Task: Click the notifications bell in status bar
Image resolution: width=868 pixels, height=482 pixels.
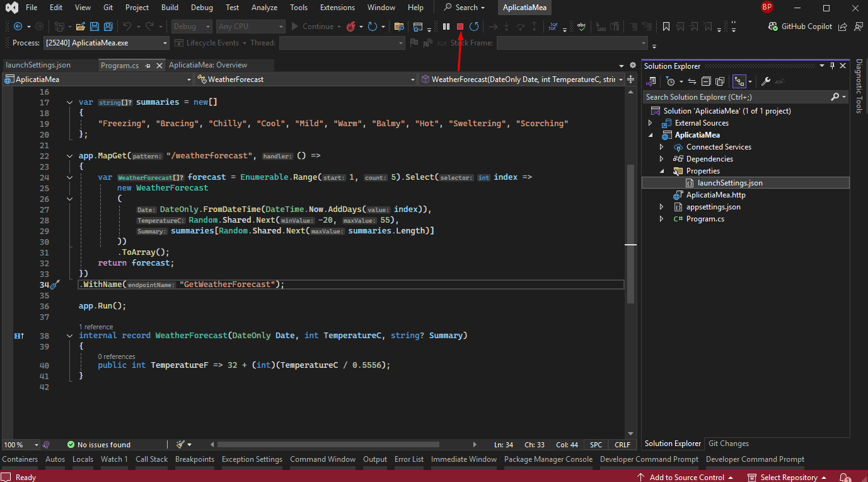Action: (x=845, y=478)
